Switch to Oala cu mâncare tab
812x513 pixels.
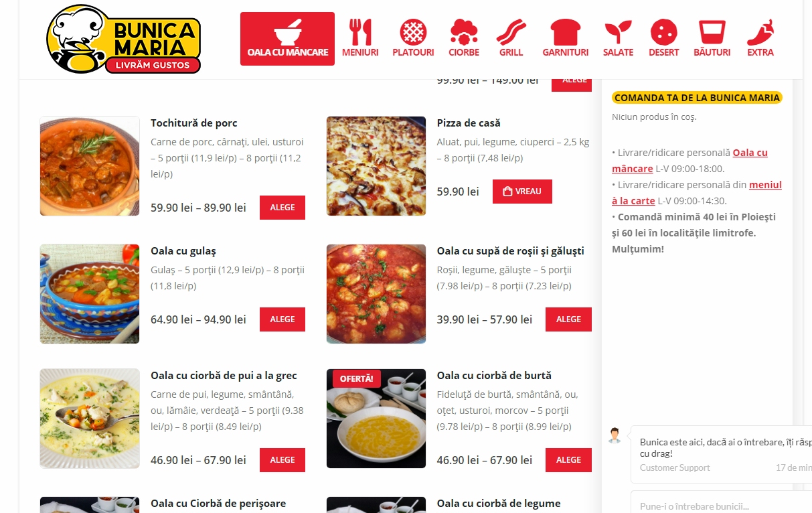coord(287,39)
